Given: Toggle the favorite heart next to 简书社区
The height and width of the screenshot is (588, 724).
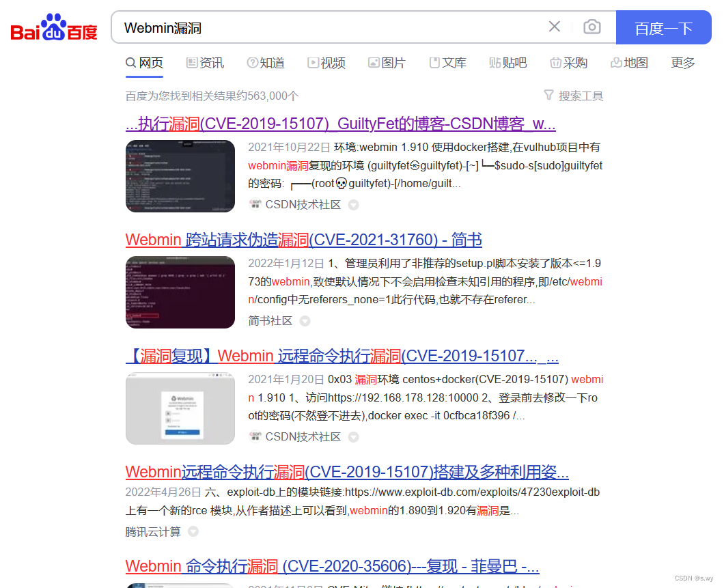Looking at the screenshot, I should click(304, 320).
